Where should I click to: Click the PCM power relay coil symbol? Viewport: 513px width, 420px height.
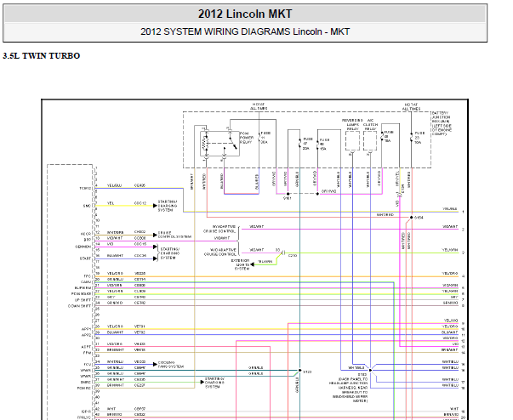click(x=206, y=143)
